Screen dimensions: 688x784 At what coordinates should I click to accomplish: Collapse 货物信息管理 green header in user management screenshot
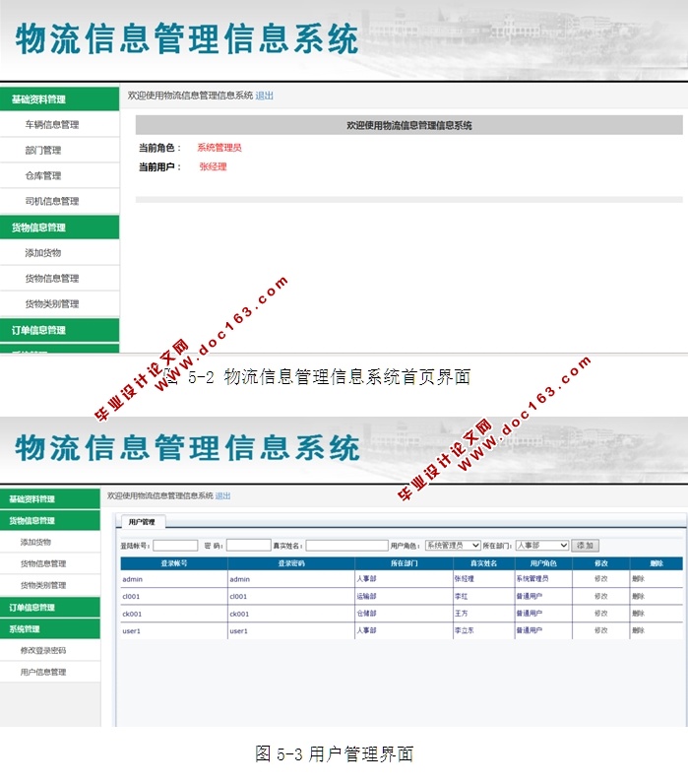(x=50, y=520)
